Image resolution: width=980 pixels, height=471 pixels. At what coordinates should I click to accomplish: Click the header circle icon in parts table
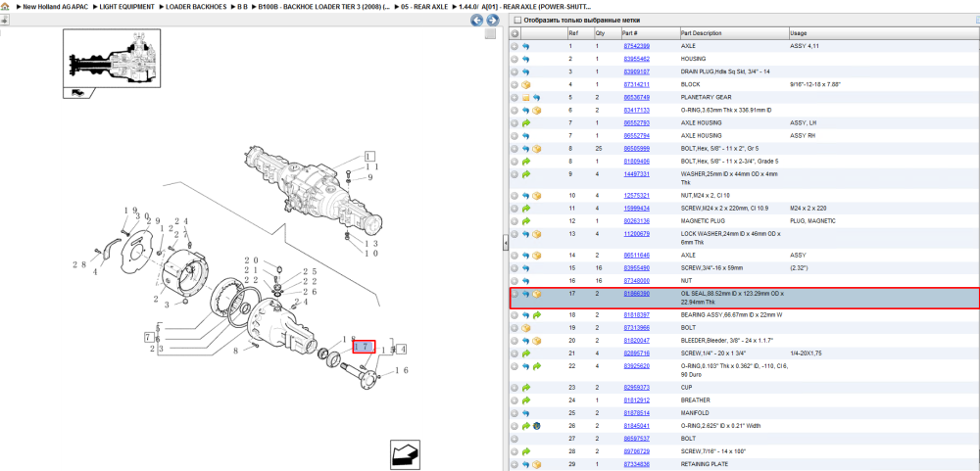tap(514, 33)
